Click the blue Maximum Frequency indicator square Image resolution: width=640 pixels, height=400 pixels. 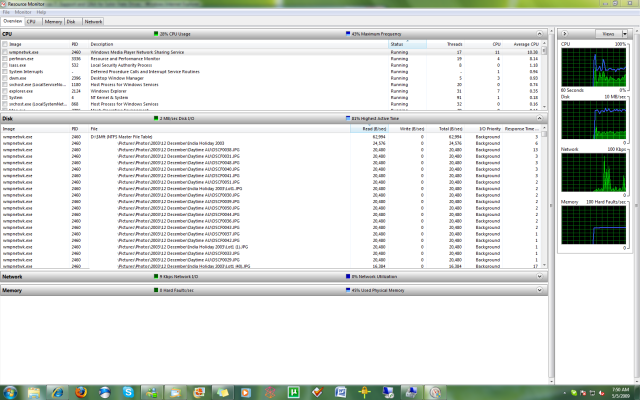348,34
